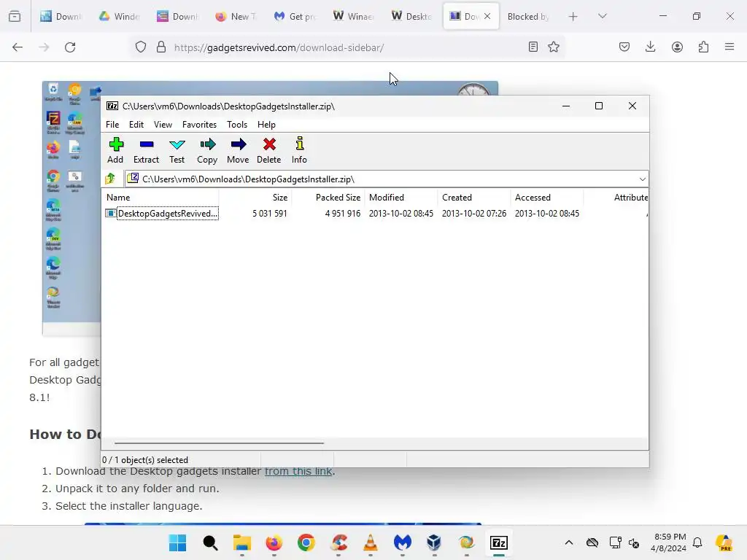The image size is (747, 560).
Task: Click the site padlock security icon
Action: click(161, 47)
